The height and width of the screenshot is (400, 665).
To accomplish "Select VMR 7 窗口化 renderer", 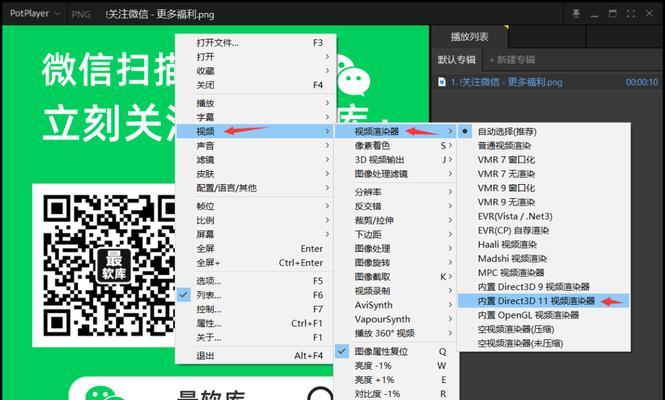I will click(x=544, y=159).
